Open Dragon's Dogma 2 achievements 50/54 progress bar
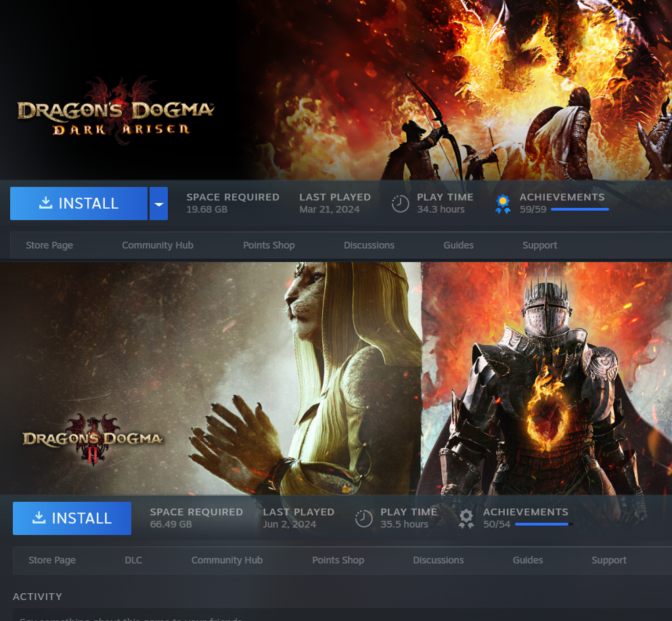672x621 pixels. tap(544, 524)
